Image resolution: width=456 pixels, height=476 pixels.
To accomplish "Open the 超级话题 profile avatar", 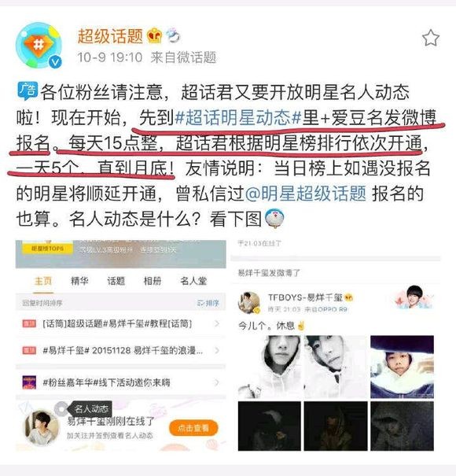I will click(x=39, y=45).
